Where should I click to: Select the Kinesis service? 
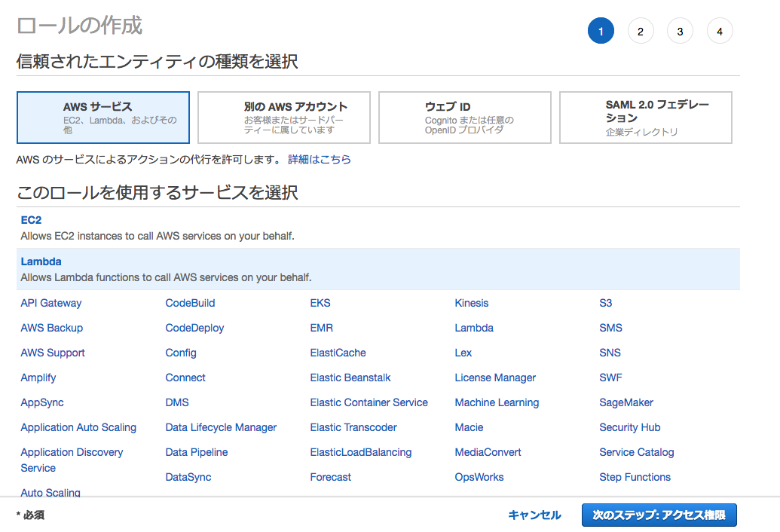tap(472, 303)
